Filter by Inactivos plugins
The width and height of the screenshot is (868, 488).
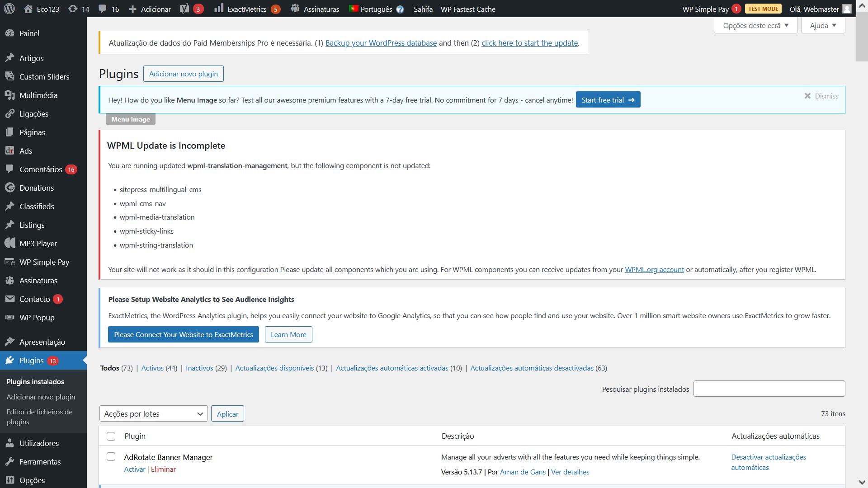pyautogui.click(x=199, y=368)
